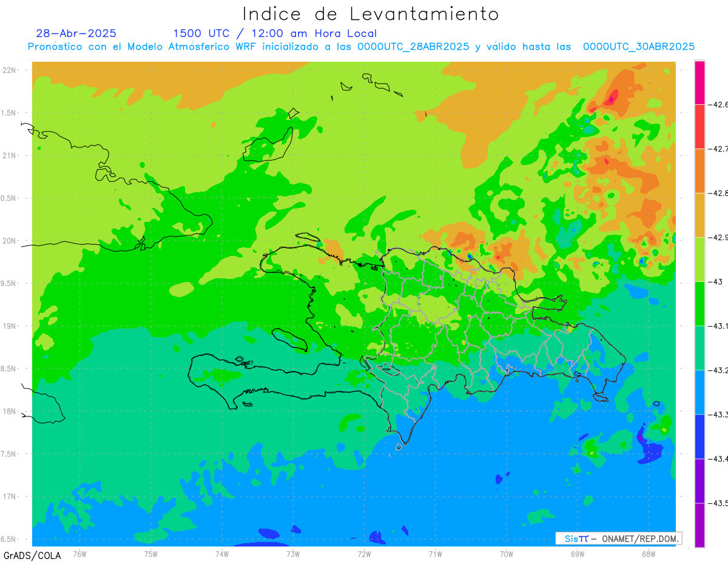Click the 'SisTT - ONAMET/REP.DOM.' label box
This screenshot has height=562, width=728.
[x=618, y=538]
